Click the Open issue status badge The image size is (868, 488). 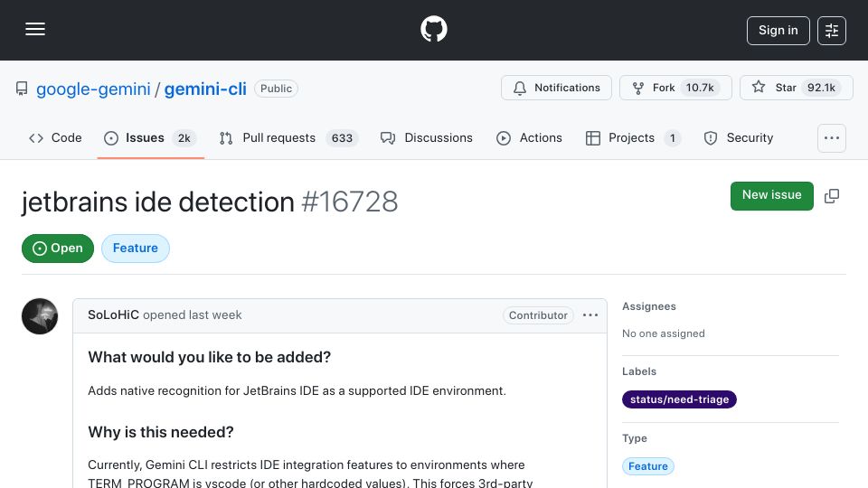click(58, 248)
